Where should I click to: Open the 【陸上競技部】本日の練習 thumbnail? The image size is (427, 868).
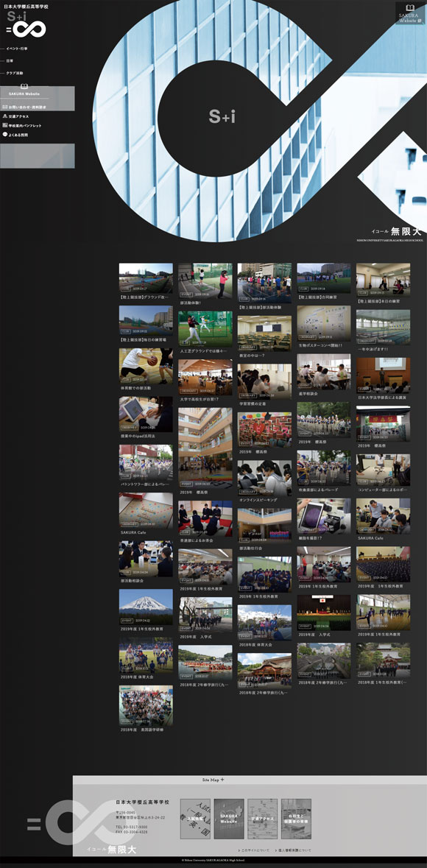click(x=384, y=280)
